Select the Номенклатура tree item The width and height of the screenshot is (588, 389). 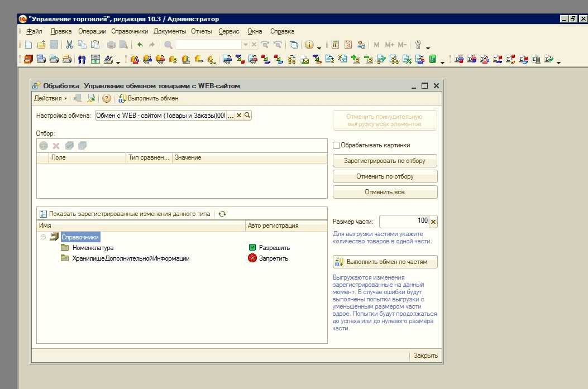click(x=93, y=248)
